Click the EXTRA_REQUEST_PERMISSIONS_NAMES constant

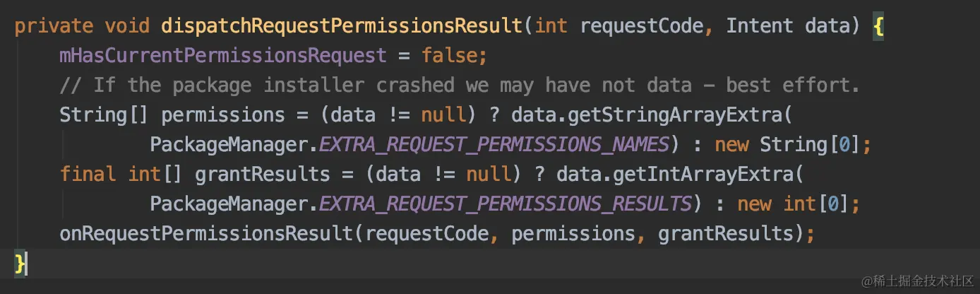pos(494,145)
